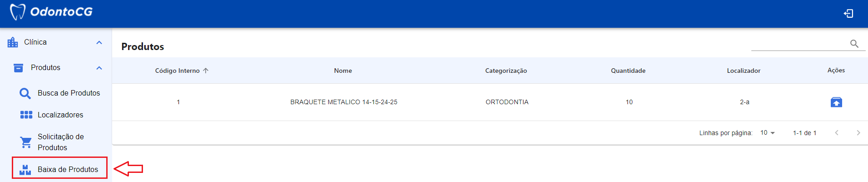This screenshot has width=868, height=182.
Task: Open the rows per page dropdown
Action: pyautogui.click(x=768, y=133)
